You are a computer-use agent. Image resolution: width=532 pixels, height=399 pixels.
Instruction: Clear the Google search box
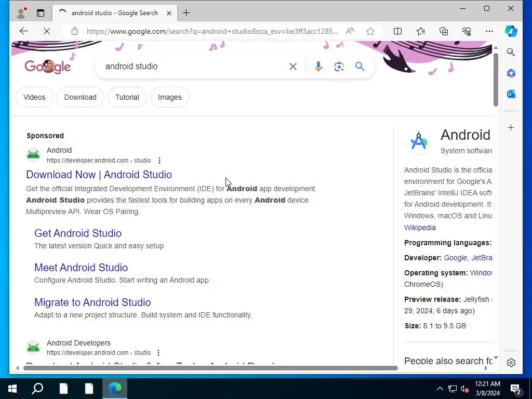pos(293,66)
